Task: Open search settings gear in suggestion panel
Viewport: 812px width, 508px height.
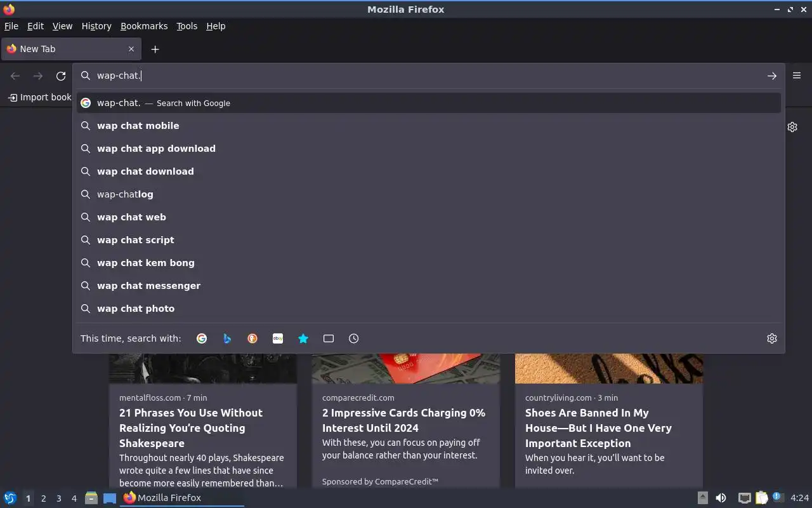Action: pyautogui.click(x=772, y=338)
